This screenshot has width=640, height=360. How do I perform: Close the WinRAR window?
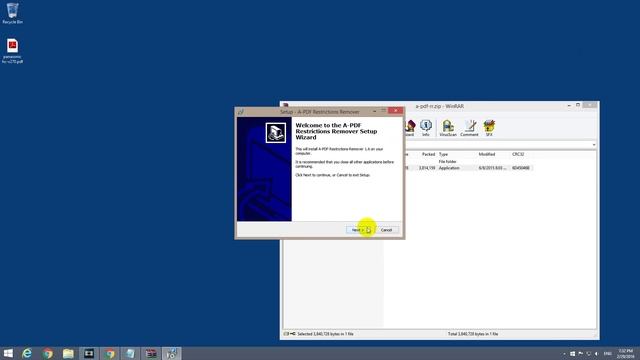(x=590, y=105)
